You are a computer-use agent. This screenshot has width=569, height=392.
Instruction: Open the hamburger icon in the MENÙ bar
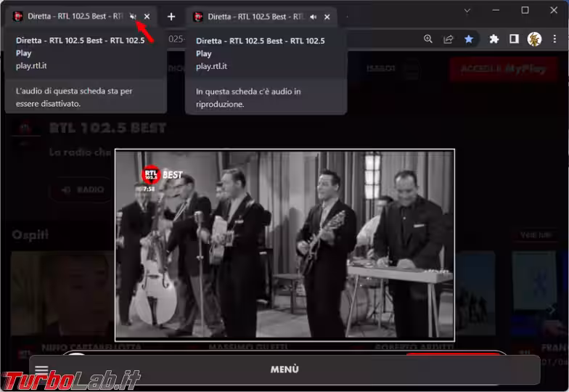(41, 369)
